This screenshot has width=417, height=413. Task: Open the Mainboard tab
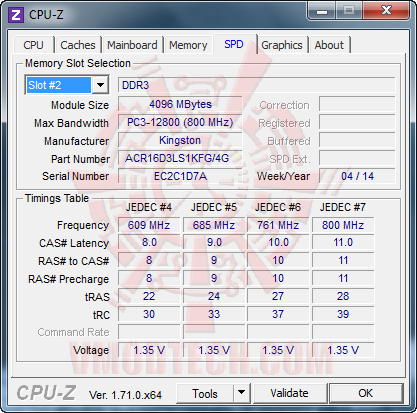pos(132,45)
